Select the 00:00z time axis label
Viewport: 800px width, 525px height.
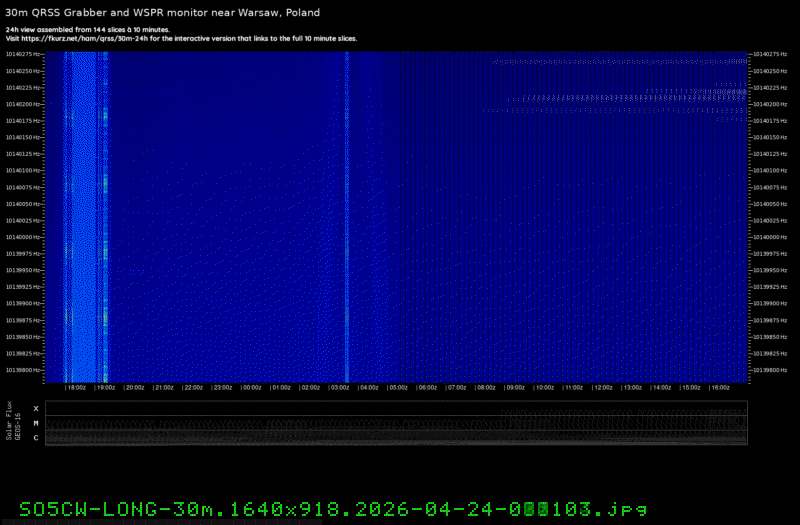point(252,387)
